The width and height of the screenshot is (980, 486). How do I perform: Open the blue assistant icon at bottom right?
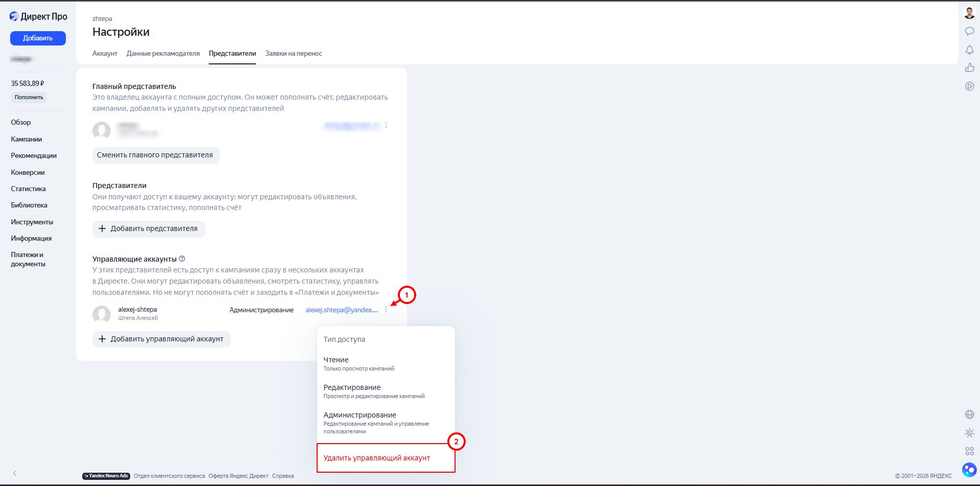(969, 470)
